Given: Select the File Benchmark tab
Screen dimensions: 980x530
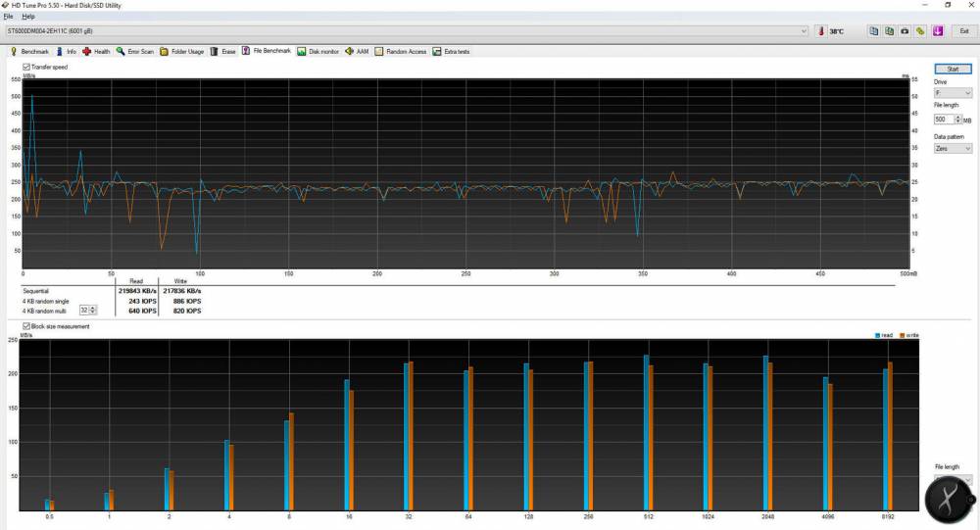Looking at the screenshot, I should [x=267, y=51].
